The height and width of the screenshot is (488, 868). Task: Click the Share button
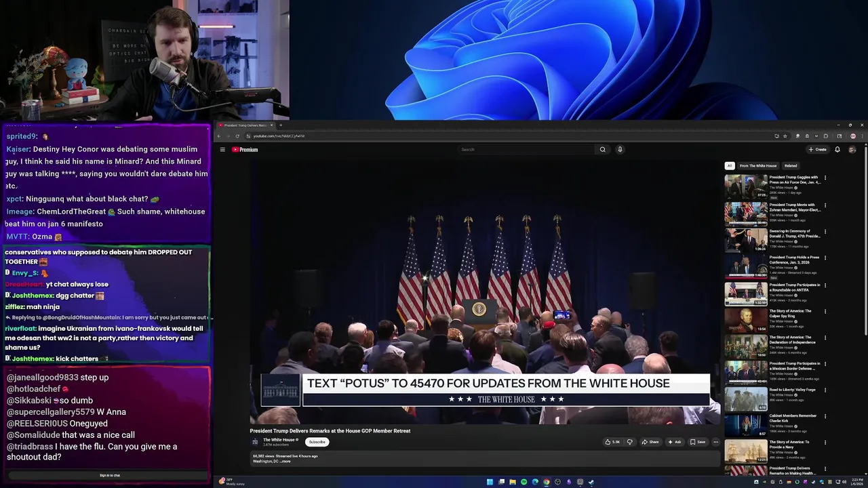point(650,442)
